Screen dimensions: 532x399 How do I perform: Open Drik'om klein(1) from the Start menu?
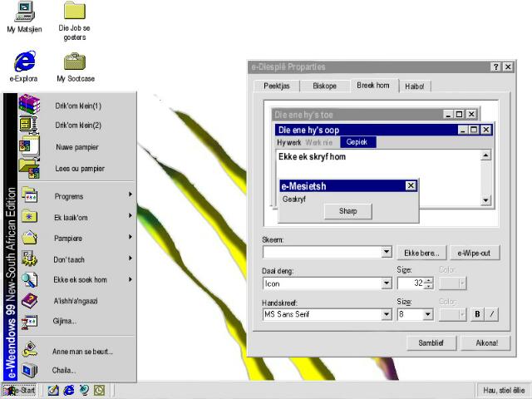[x=78, y=106]
